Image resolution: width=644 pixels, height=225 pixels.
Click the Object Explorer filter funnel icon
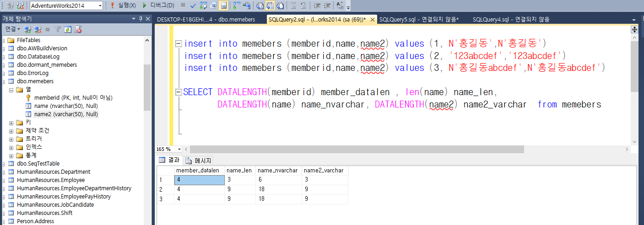tap(58, 29)
